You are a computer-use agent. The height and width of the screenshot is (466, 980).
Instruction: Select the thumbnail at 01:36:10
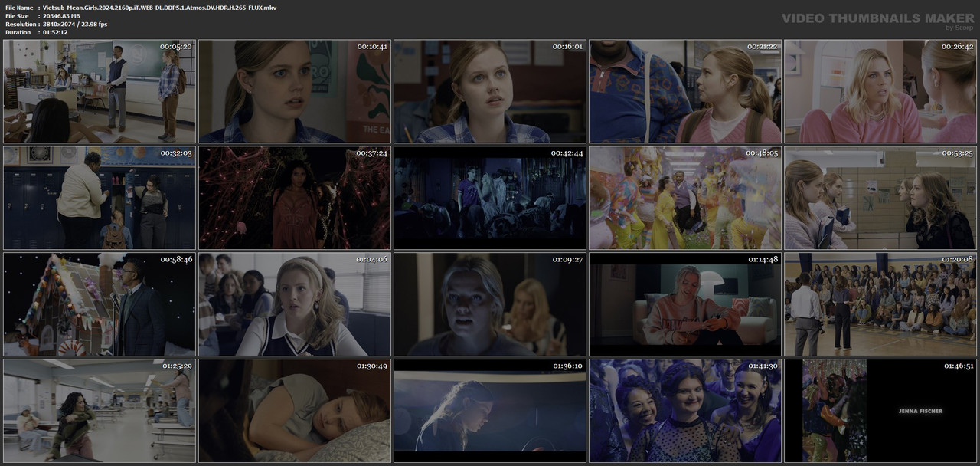[490, 411]
